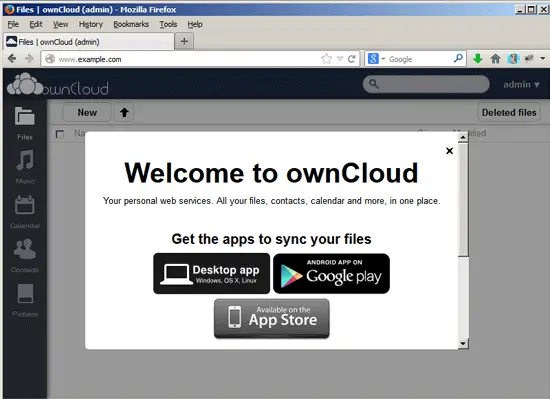This screenshot has width=550, height=399.
Task: Open the Desktop app download button
Action: pyautogui.click(x=212, y=273)
